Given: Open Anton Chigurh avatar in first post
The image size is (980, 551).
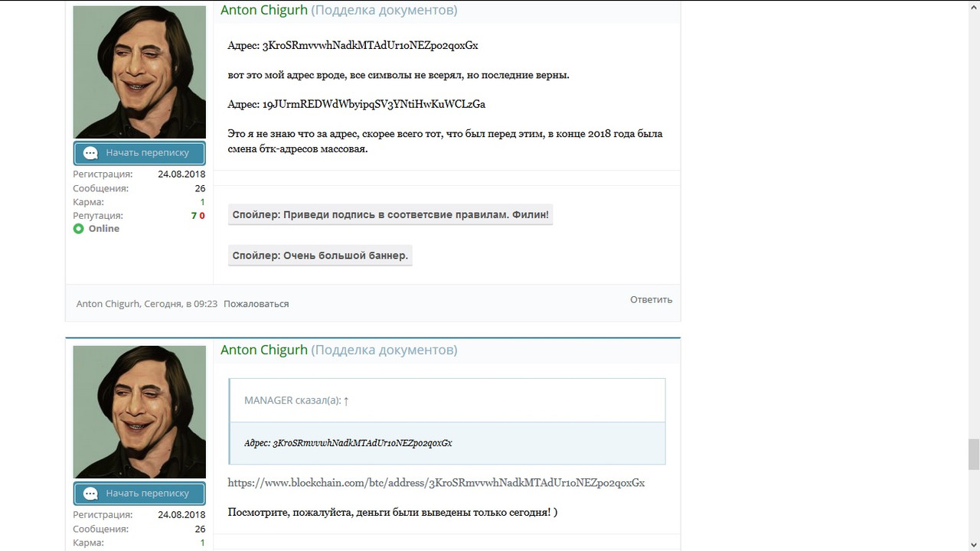Looking at the screenshot, I should 139,72.
